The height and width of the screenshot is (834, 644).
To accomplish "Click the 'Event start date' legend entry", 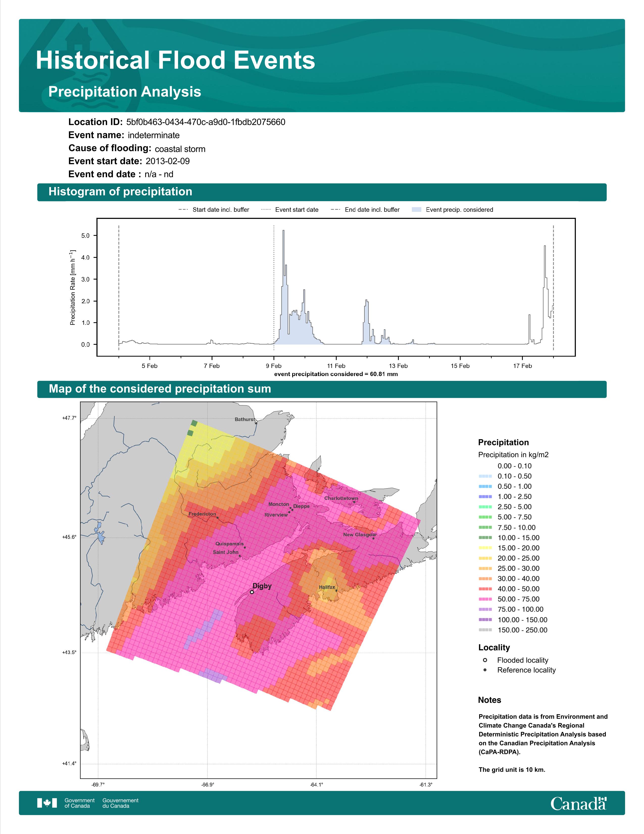I will tap(290, 210).
